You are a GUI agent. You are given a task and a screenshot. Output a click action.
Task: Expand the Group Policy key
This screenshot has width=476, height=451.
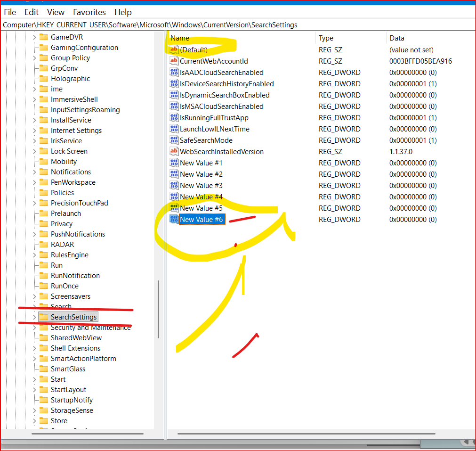click(x=34, y=58)
